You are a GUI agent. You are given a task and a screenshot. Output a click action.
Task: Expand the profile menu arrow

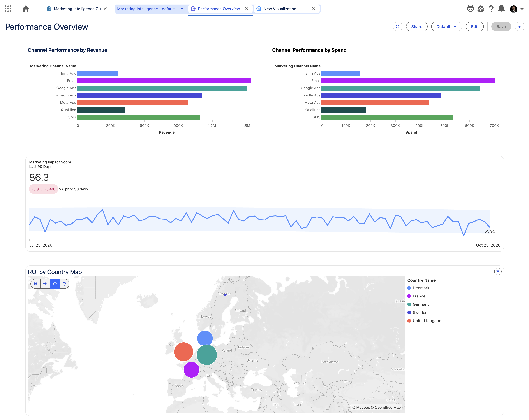(522, 9)
